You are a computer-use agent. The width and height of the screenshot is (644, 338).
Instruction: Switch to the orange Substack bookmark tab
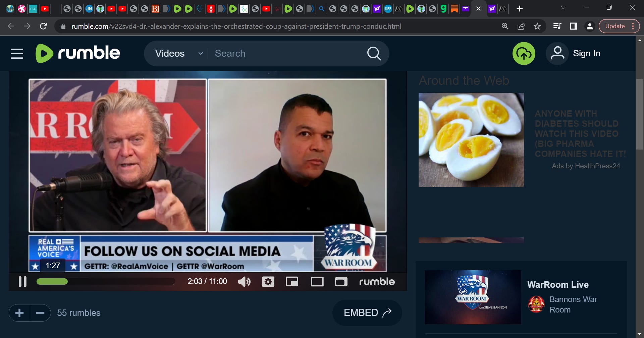coord(454,9)
